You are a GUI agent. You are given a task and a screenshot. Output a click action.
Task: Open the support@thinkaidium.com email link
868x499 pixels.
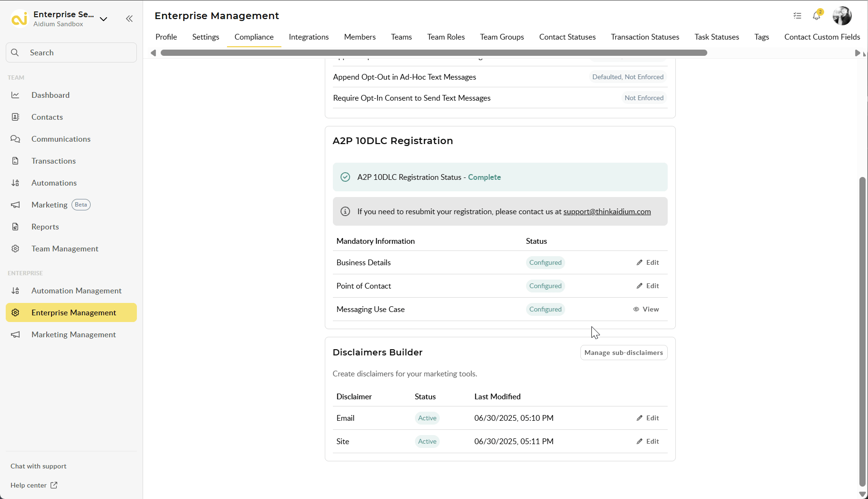(607, 211)
